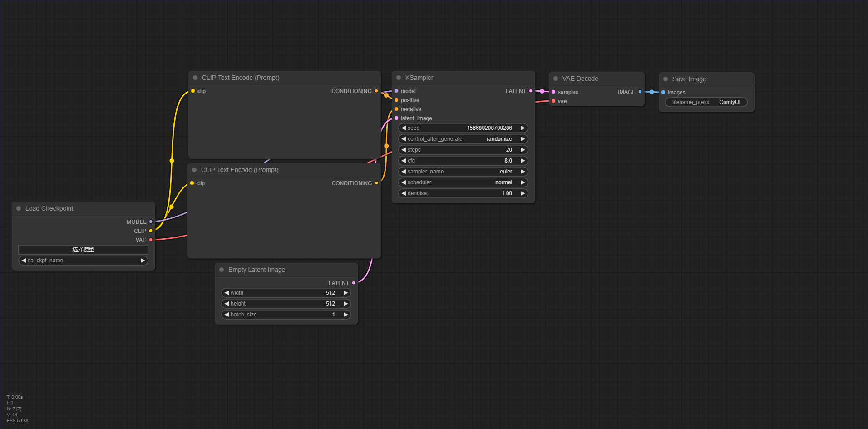Open the scheduler normal dropdown
The image size is (868, 429).
point(463,182)
